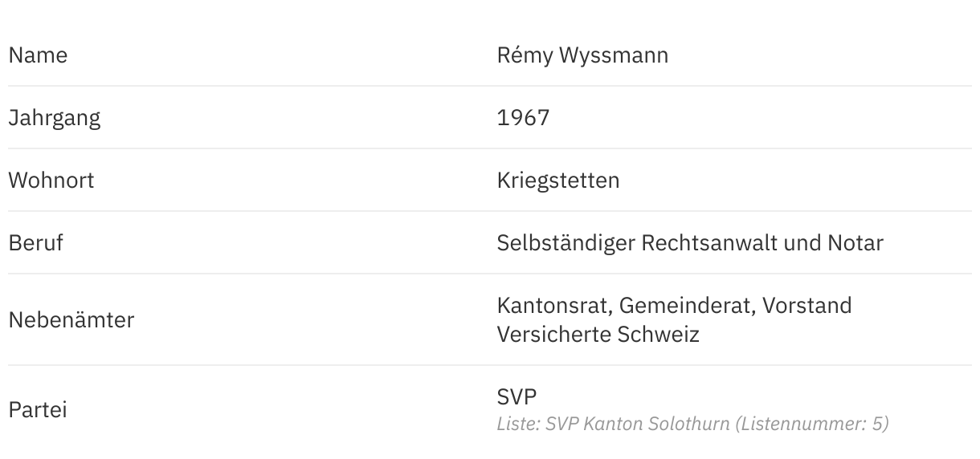The height and width of the screenshot is (459, 980).
Task: Select the birth year 1967
Action: click(523, 118)
